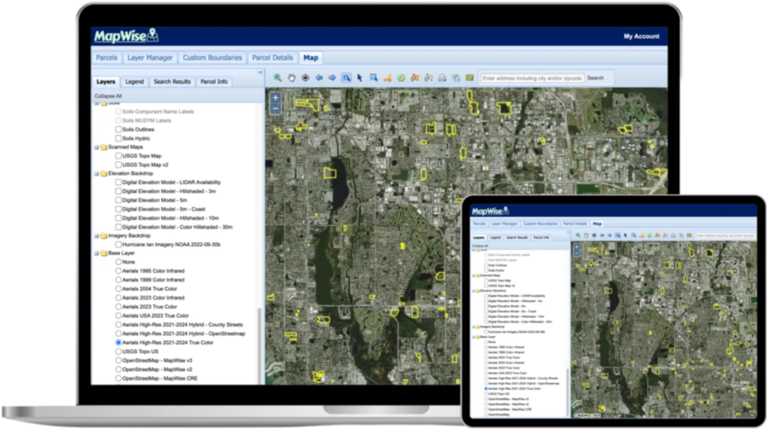Select USGS Topo US base layer
Screen dimensions: 768x430
(x=118, y=351)
